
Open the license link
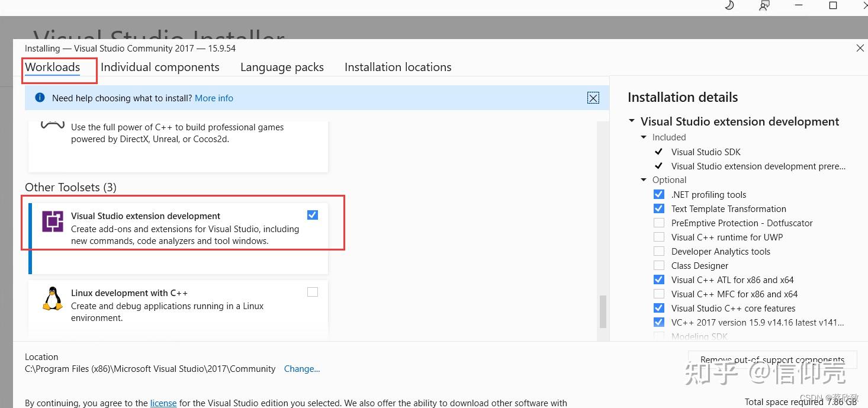tap(163, 403)
